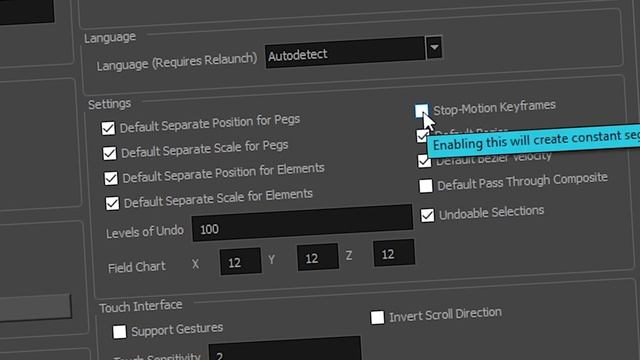The image size is (640, 360).
Task: Click the Touch Sensitivity input field
Action: click(x=284, y=349)
